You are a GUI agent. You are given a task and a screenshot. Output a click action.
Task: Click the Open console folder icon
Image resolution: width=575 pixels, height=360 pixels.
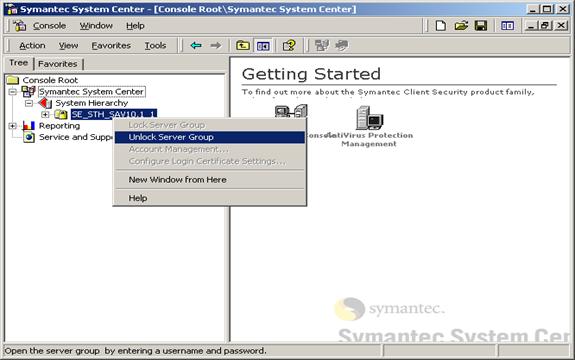tap(461, 26)
